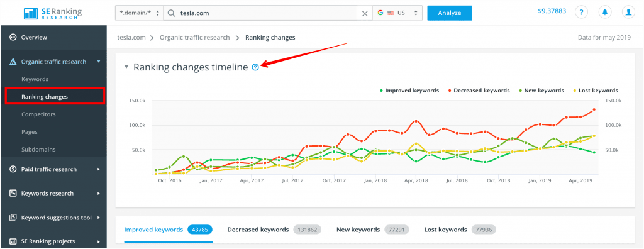This screenshot has width=644, height=249.
Task: Click the Analyze button
Action: [x=449, y=13]
